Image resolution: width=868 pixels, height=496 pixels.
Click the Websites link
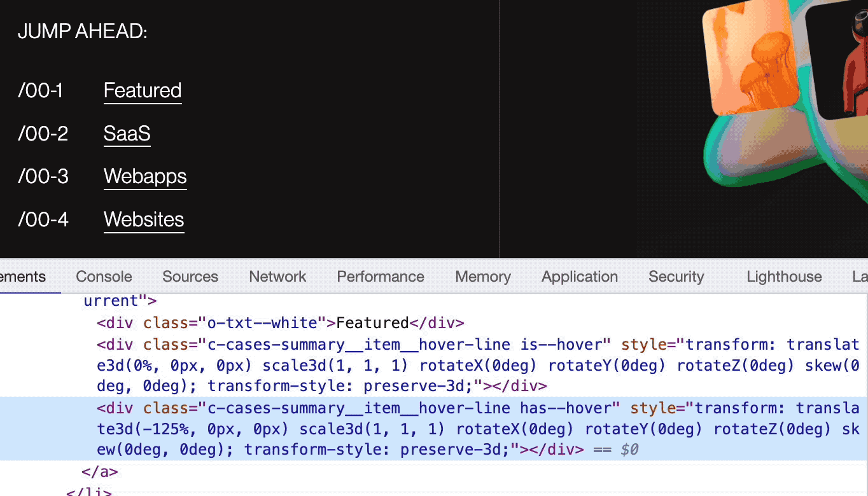[143, 219]
